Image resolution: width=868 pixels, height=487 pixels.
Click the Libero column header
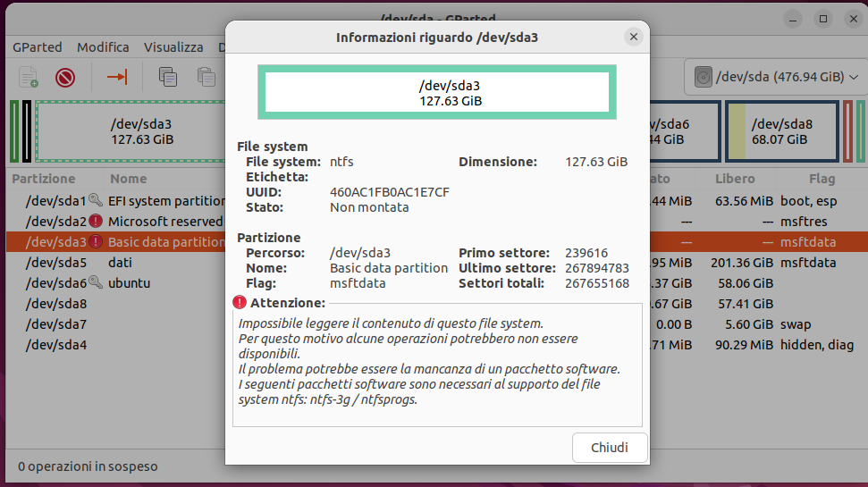click(x=735, y=179)
